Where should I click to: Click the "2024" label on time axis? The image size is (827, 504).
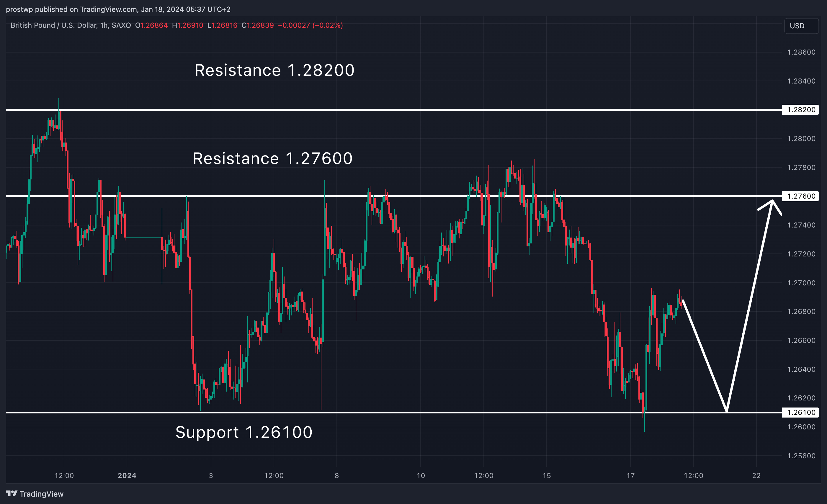click(x=127, y=475)
